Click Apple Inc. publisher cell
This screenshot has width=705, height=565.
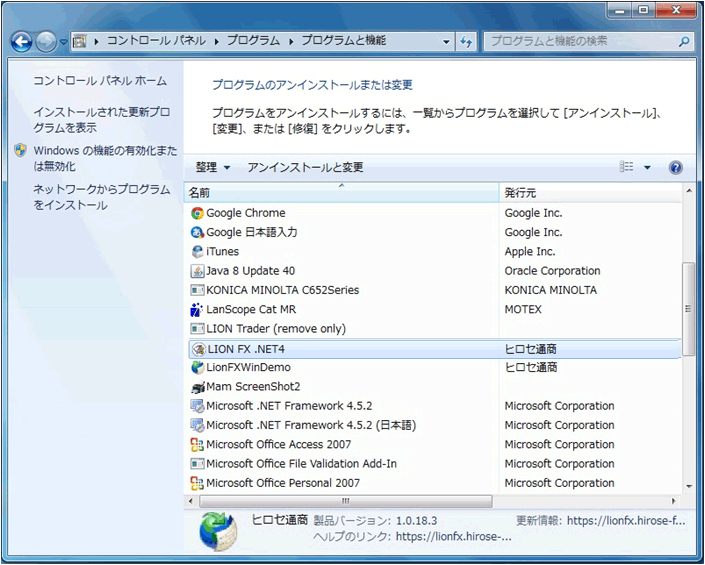tap(530, 252)
